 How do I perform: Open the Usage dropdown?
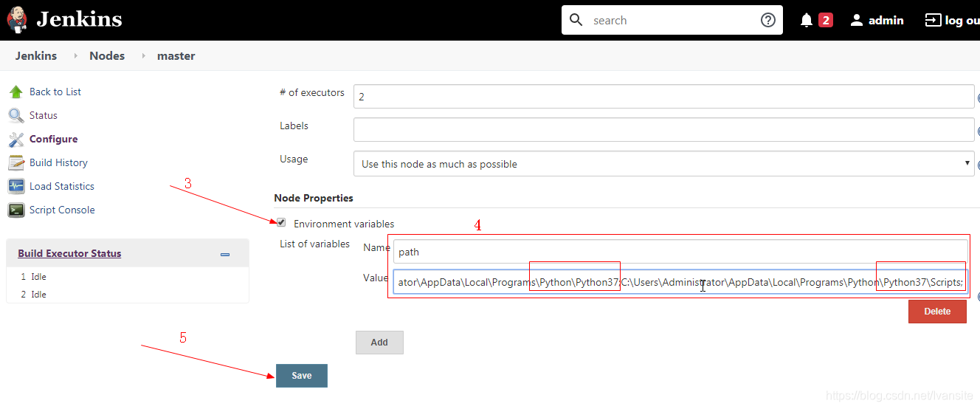point(664,164)
